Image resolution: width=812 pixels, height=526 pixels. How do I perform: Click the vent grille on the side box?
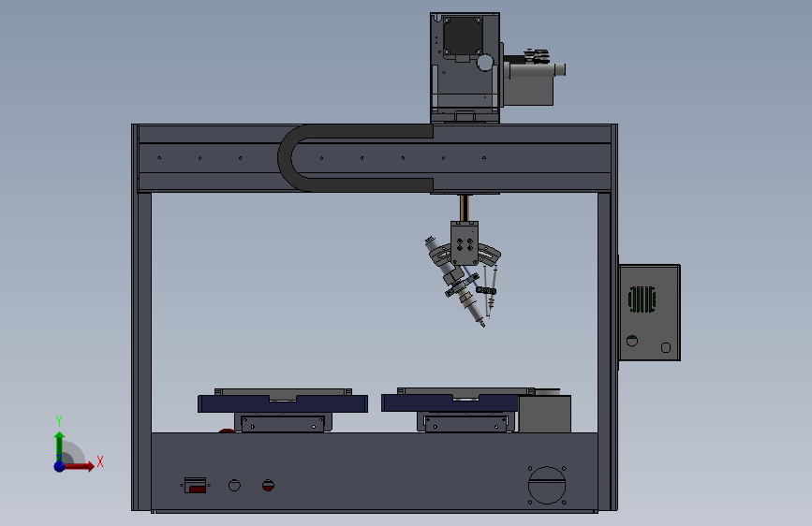point(642,300)
